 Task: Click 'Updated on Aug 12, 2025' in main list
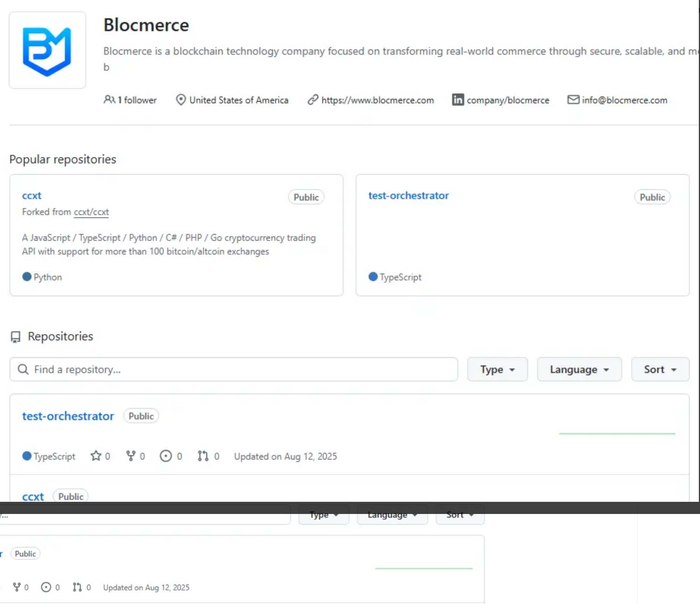[x=285, y=456]
